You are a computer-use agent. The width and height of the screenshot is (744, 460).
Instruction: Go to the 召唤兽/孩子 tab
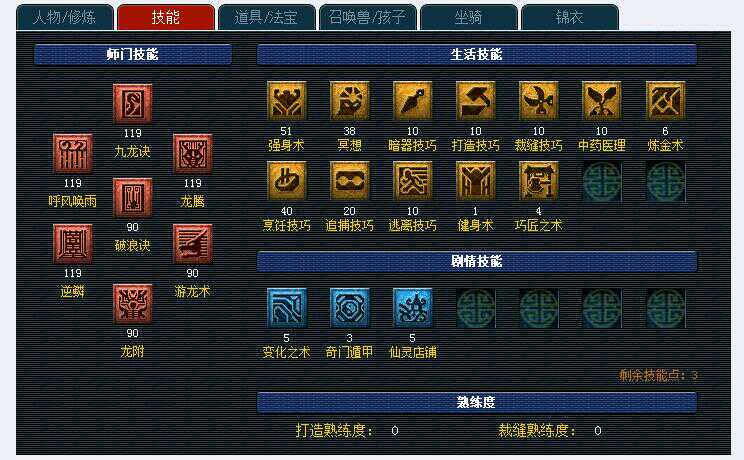click(x=367, y=18)
